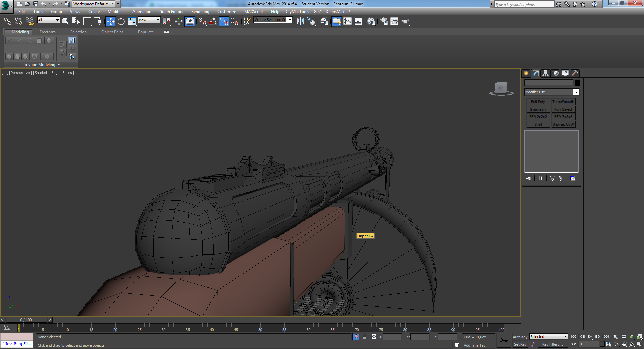Click Render Production teapot icon
The height and width of the screenshot is (349, 644).
[406, 21]
